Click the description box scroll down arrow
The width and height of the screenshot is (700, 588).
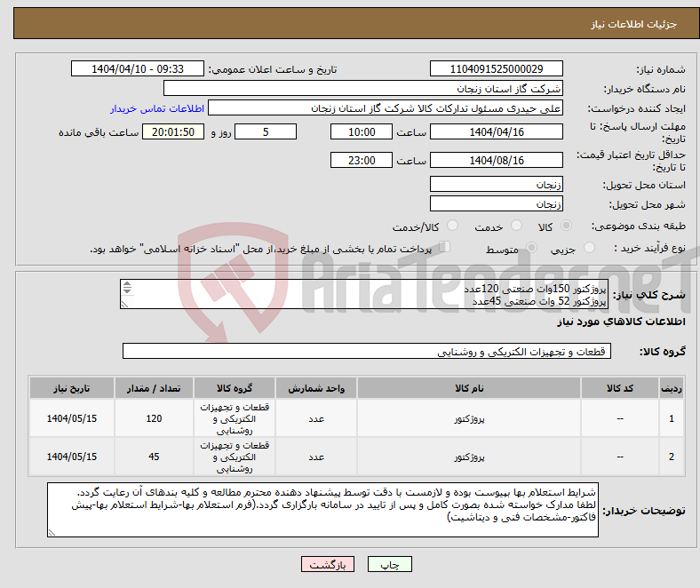[x=127, y=290]
